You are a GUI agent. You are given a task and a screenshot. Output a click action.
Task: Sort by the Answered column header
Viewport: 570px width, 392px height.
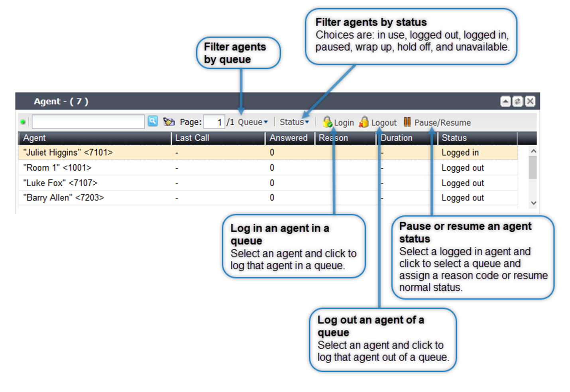pos(290,138)
